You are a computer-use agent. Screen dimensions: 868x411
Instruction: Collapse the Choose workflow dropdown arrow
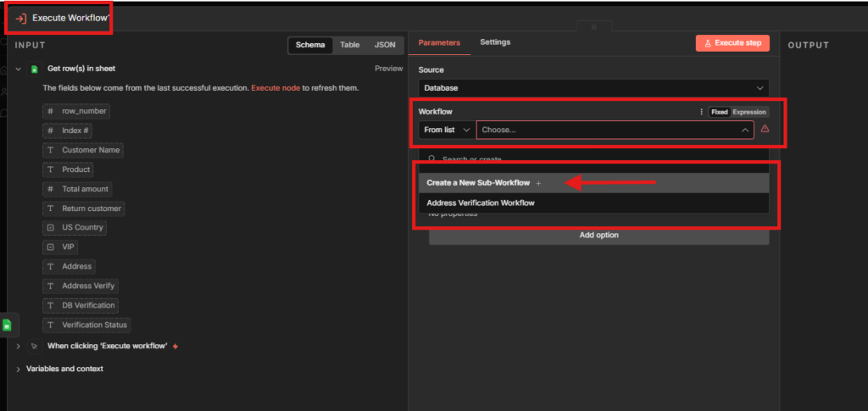[x=745, y=130]
